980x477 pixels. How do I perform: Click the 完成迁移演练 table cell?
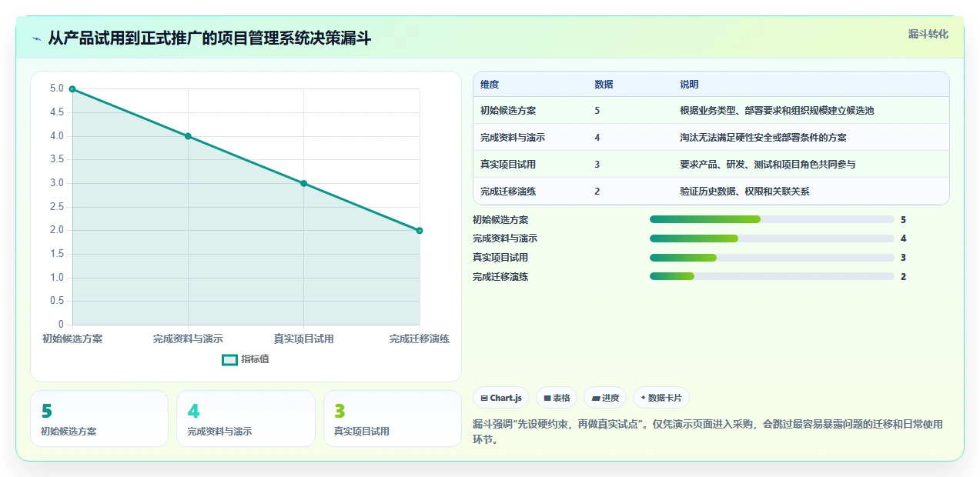click(x=508, y=192)
